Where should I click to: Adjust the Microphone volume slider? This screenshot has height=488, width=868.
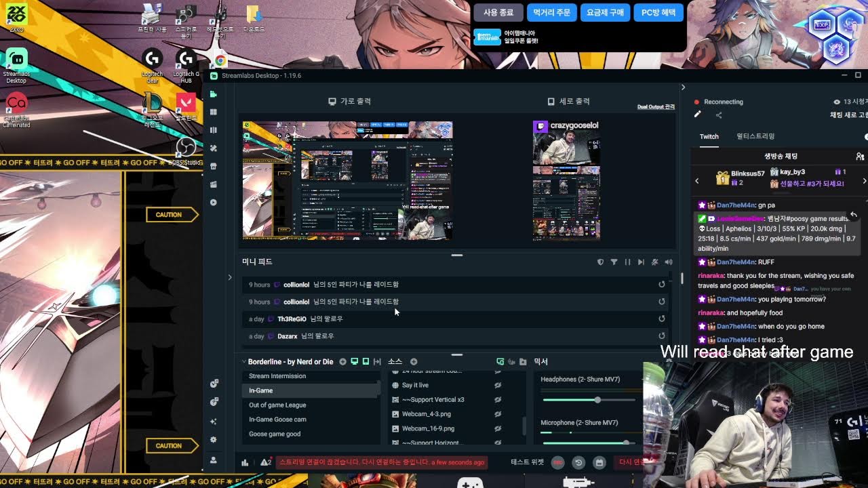pyautogui.click(x=589, y=443)
